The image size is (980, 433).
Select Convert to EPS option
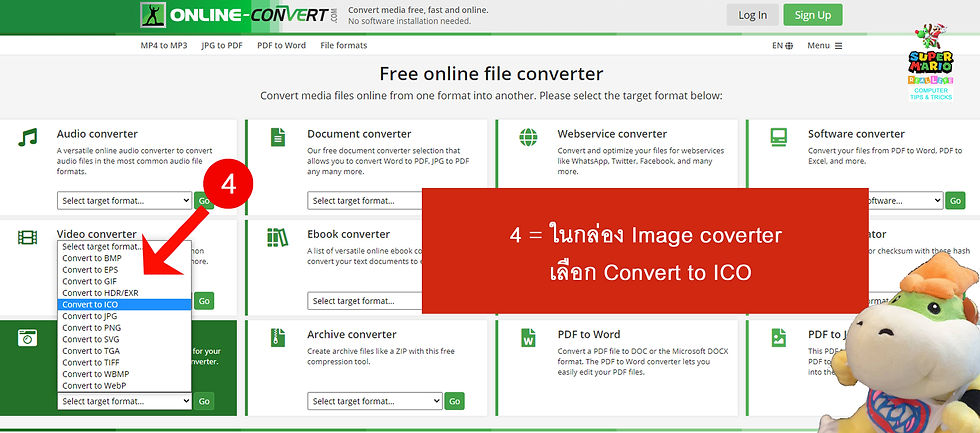124,269
